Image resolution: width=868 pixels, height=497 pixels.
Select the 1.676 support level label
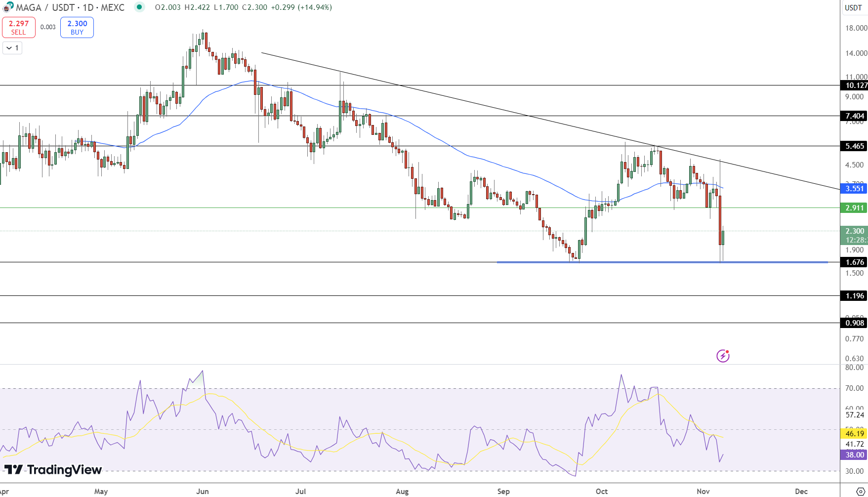pyautogui.click(x=854, y=262)
